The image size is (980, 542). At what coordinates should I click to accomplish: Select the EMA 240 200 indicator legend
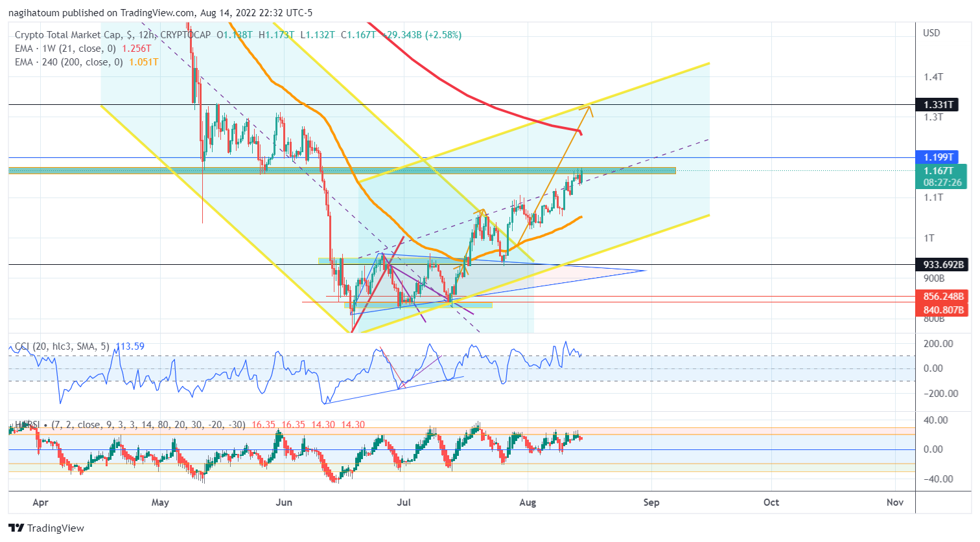tap(70, 62)
